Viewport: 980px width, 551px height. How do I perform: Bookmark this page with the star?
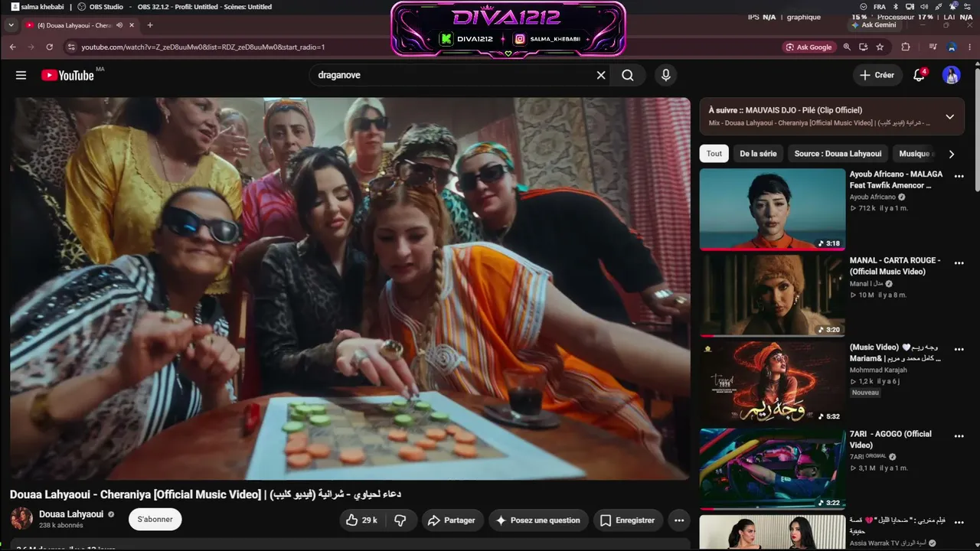click(x=880, y=47)
